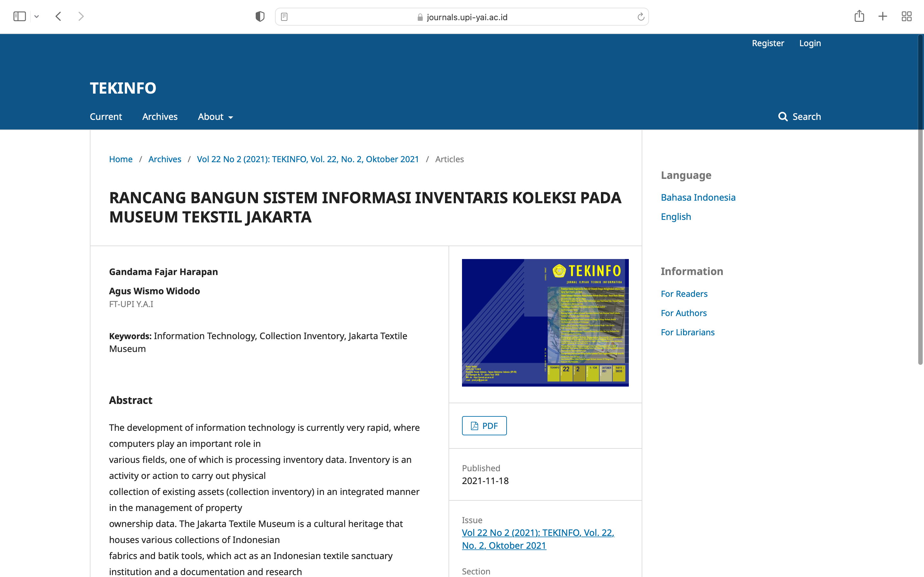Click the Share icon in toolbar
924x577 pixels.
coord(859,16)
